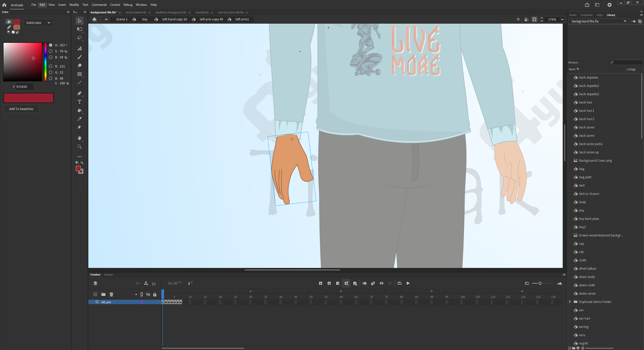
Task: Click the Delete layer trash icon
Action: [x=111, y=294]
